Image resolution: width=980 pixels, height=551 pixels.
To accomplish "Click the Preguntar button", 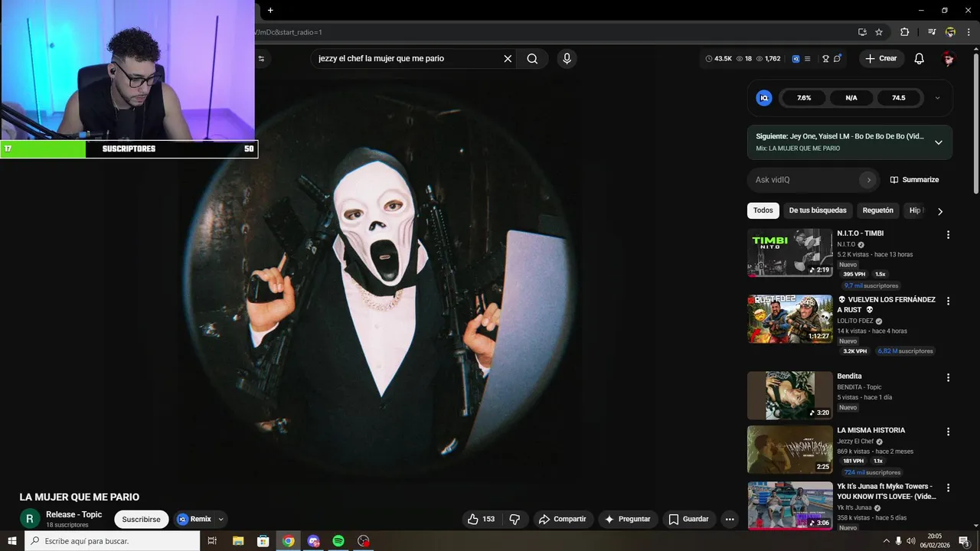I will [x=628, y=519].
